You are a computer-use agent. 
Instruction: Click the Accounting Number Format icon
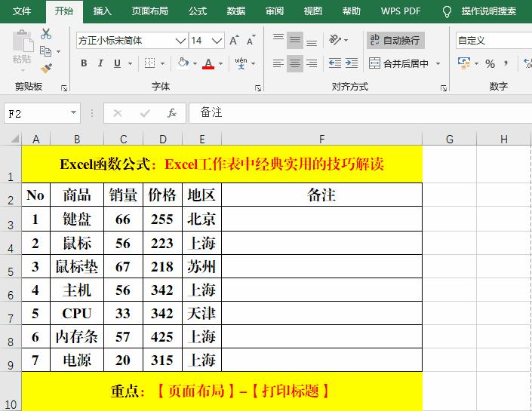click(464, 63)
